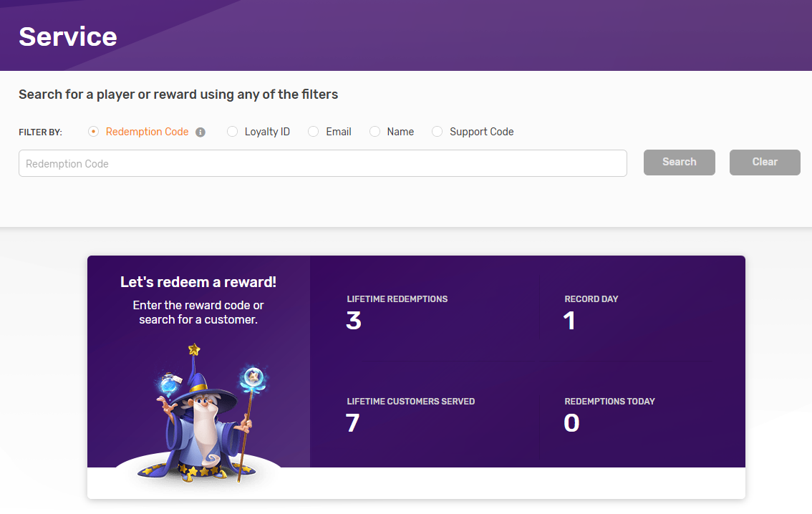Click the Record Day value
This screenshot has width=812, height=514.
click(x=570, y=321)
